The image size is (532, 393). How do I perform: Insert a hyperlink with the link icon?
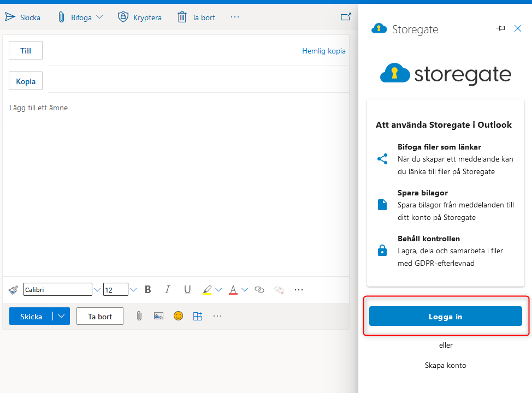click(259, 290)
